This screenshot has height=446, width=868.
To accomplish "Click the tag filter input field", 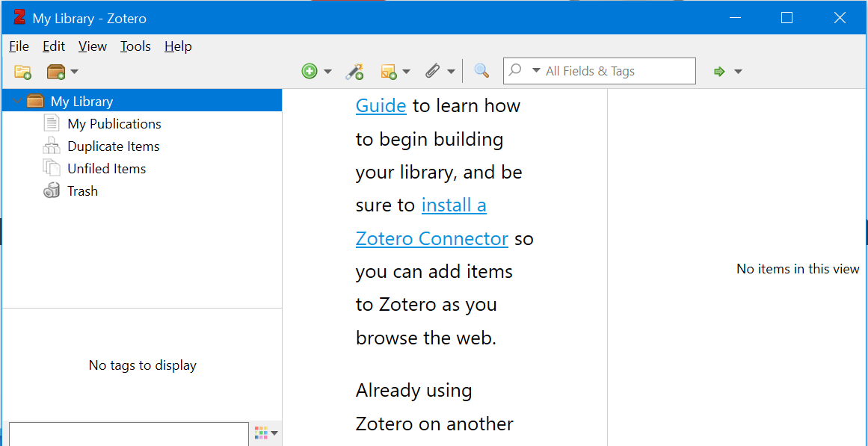I will [x=127, y=433].
